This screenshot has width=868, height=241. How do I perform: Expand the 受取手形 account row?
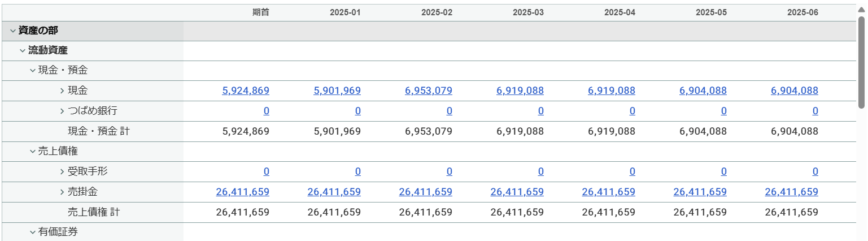pos(62,171)
